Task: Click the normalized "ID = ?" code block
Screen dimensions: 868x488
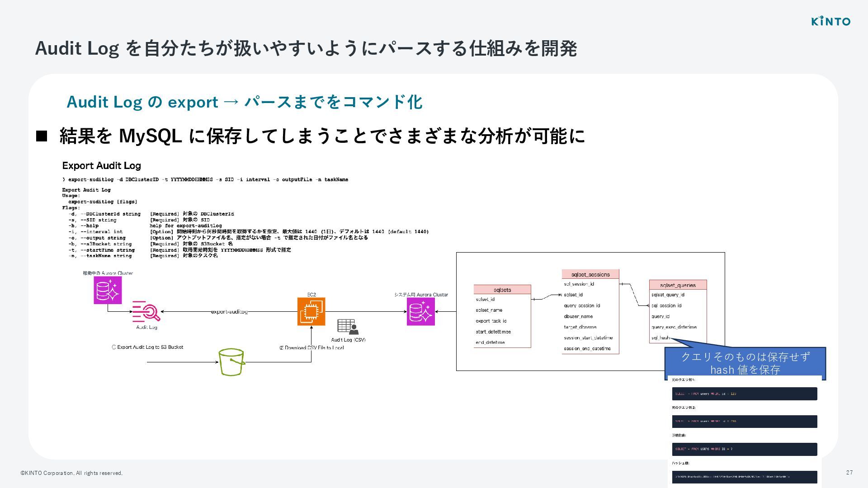Action: (x=745, y=449)
